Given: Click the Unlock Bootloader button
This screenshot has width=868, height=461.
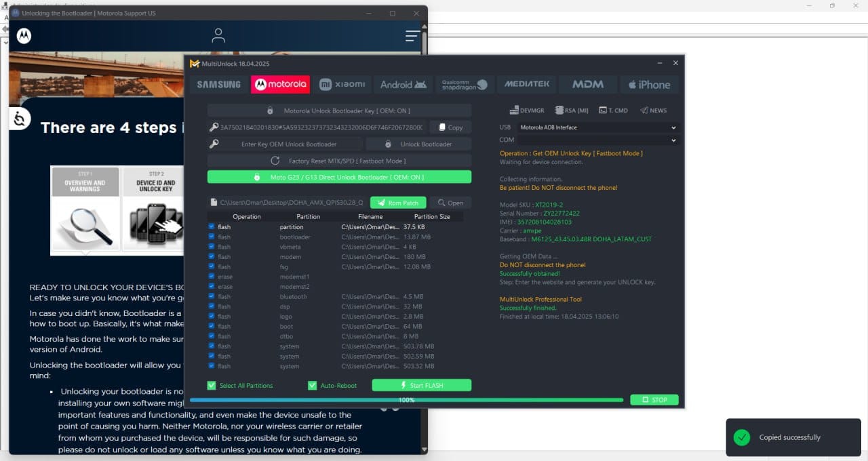Looking at the screenshot, I should 418,144.
